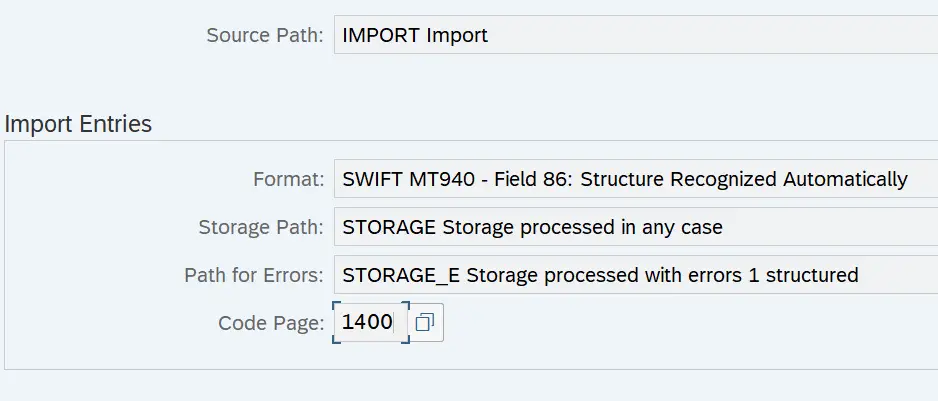
Task: Click the 'Field 86:' text in Format
Action: click(x=535, y=179)
